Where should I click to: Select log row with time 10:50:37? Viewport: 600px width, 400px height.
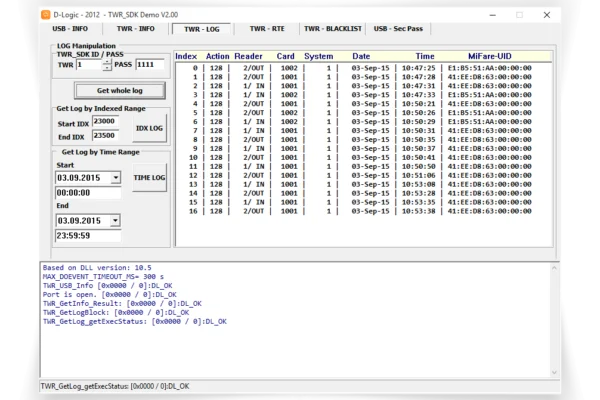pyautogui.click(x=362, y=149)
